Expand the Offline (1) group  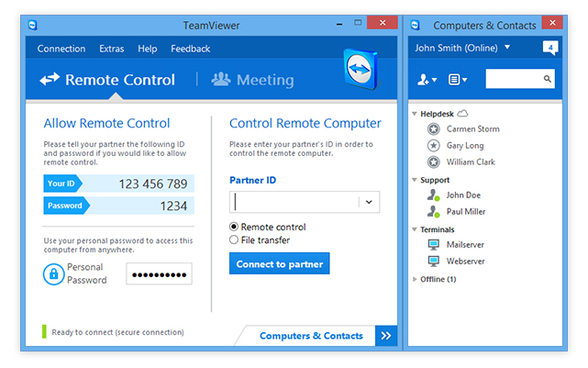(415, 279)
